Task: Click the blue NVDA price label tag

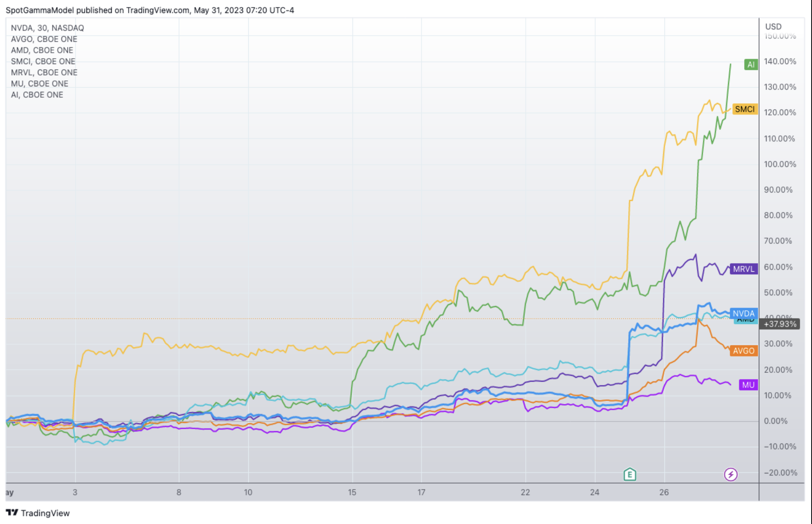Action: tap(743, 313)
